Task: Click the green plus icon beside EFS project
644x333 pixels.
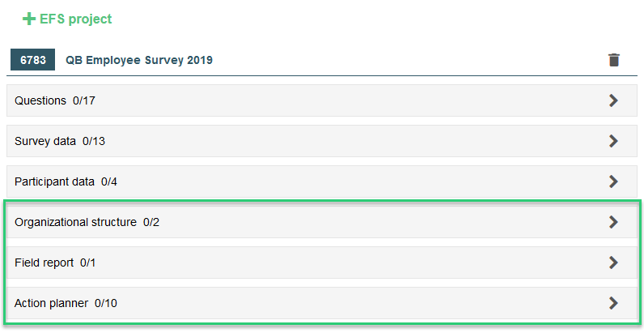Action: click(29, 19)
